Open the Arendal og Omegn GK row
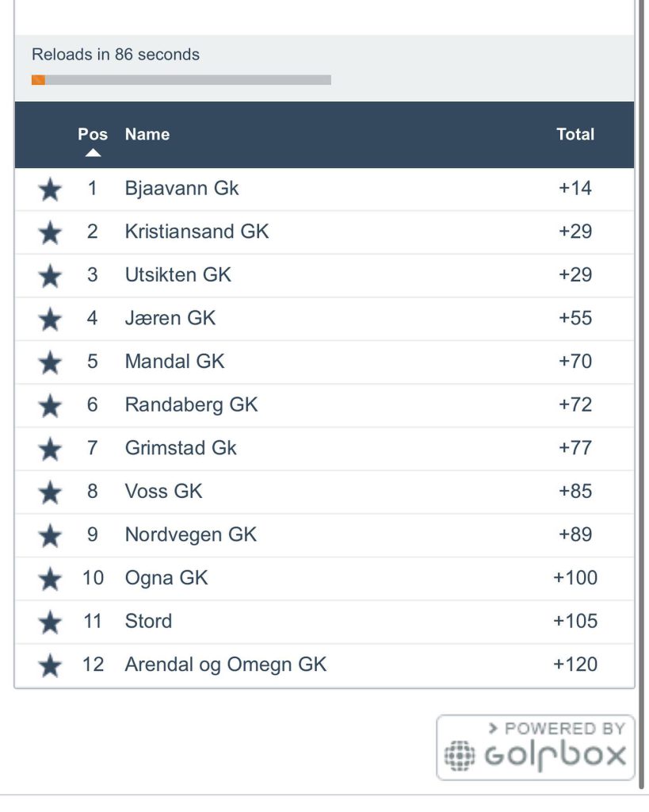The height and width of the screenshot is (812, 649). [x=226, y=665]
